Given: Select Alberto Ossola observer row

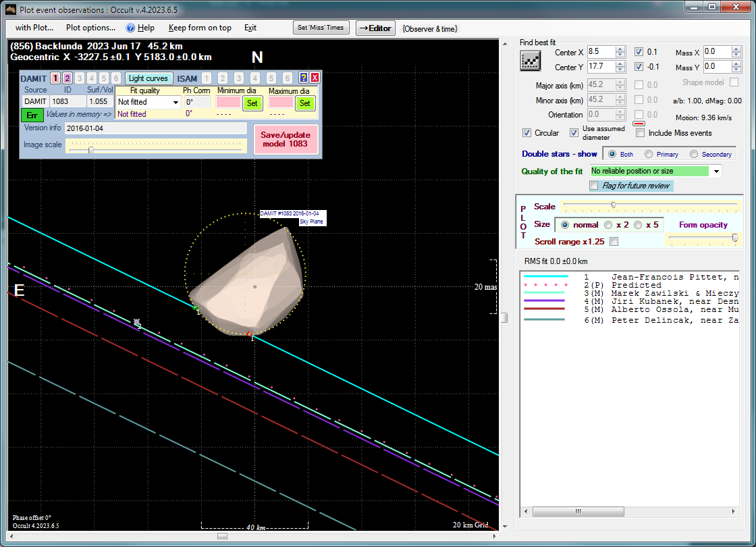Looking at the screenshot, I should [x=630, y=309].
